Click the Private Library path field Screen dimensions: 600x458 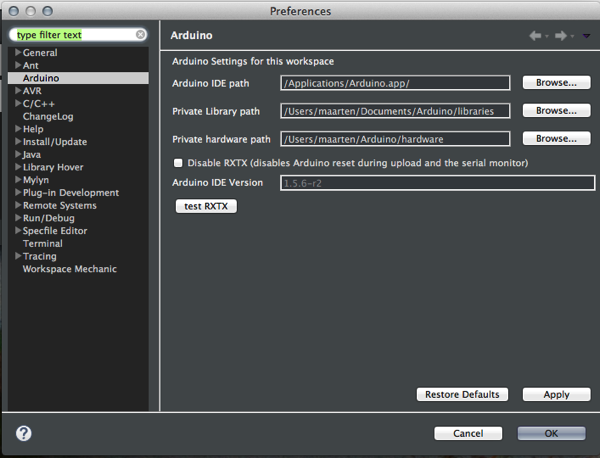tap(395, 111)
